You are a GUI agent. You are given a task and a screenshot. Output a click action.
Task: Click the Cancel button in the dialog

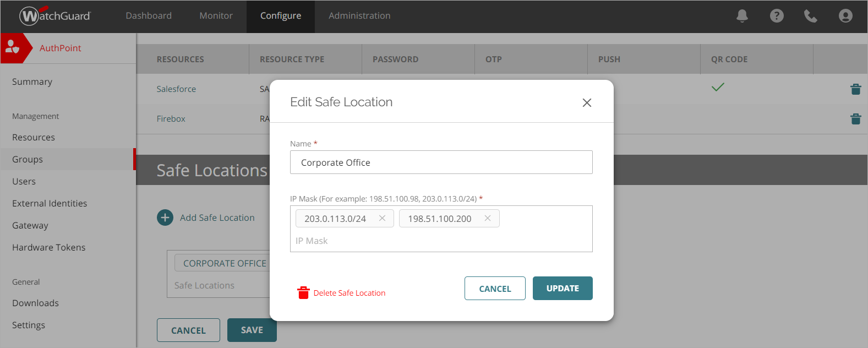495,289
